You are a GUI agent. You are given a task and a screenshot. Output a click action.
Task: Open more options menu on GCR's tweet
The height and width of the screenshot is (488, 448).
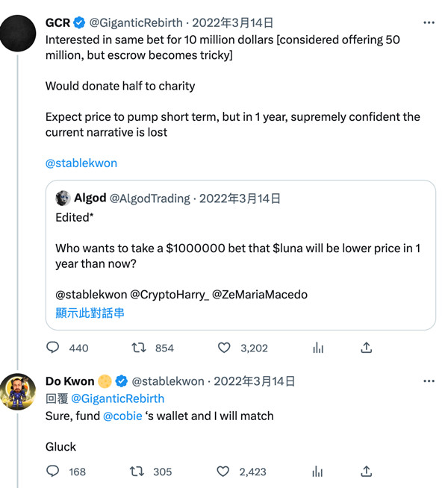point(429,23)
